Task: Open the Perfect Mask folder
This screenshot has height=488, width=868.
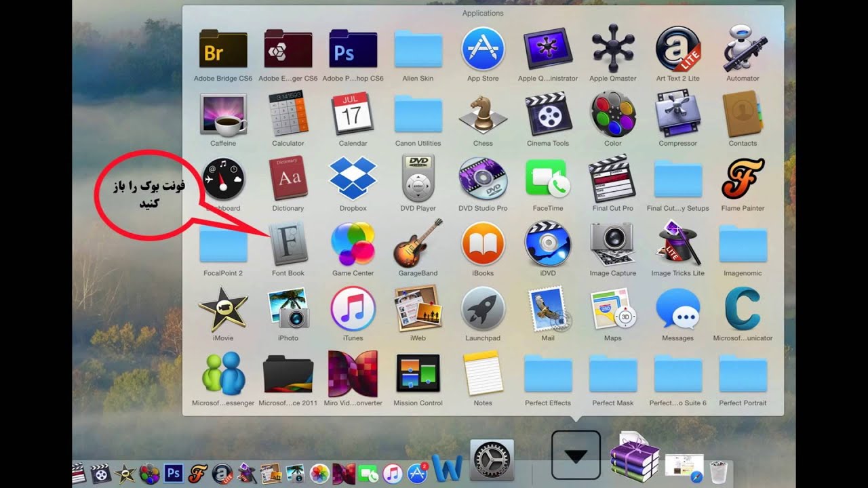Action: pos(613,373)
